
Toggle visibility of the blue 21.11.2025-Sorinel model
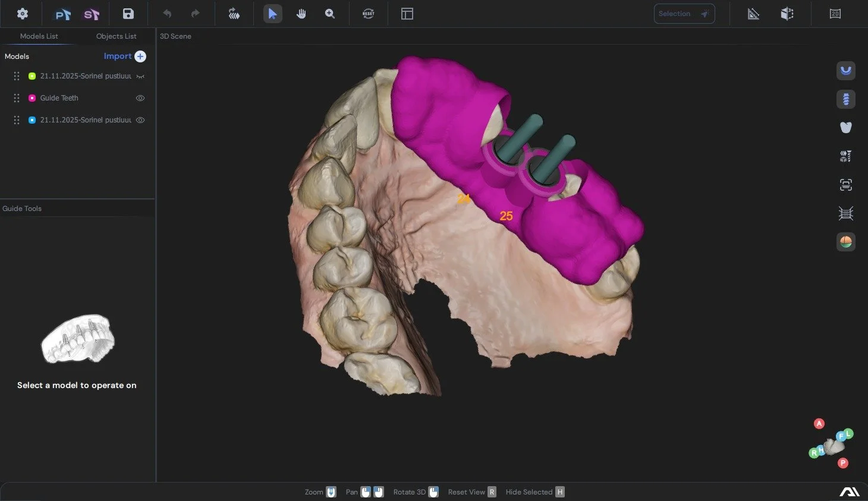click(x=140, y=119)
